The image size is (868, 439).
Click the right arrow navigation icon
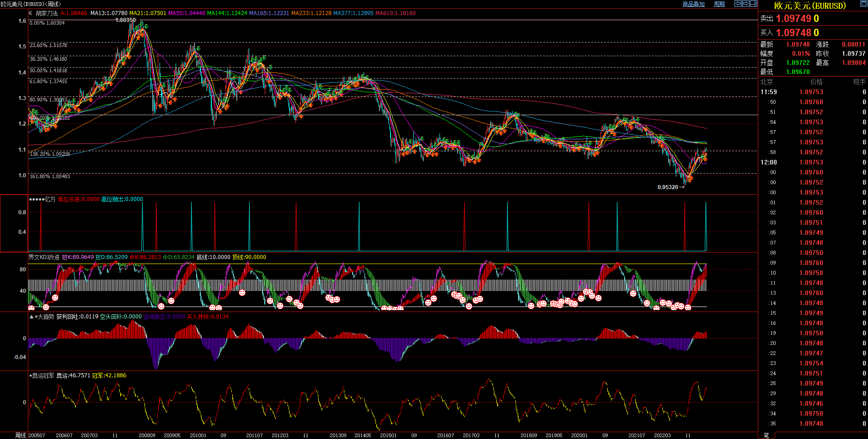[746, 4]
